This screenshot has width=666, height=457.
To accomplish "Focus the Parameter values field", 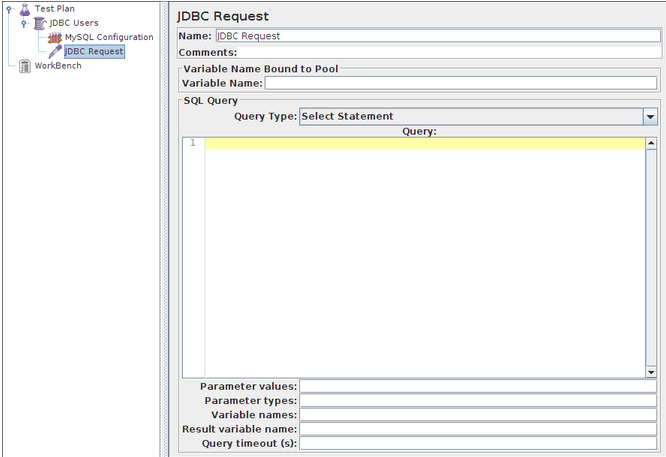I will tap(478, 386).
